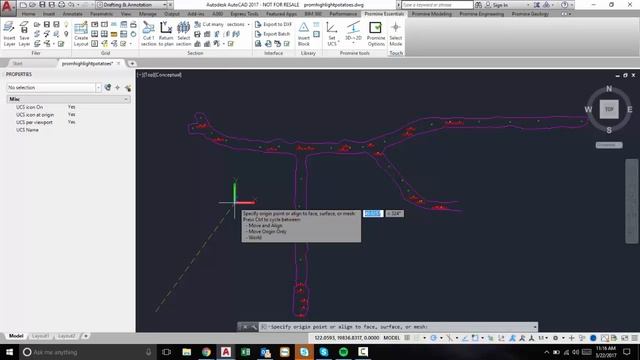Switch to the Promine Modeling ribbon tab
The width and height of the screenshot is (640, 360).
coord(431,14)
